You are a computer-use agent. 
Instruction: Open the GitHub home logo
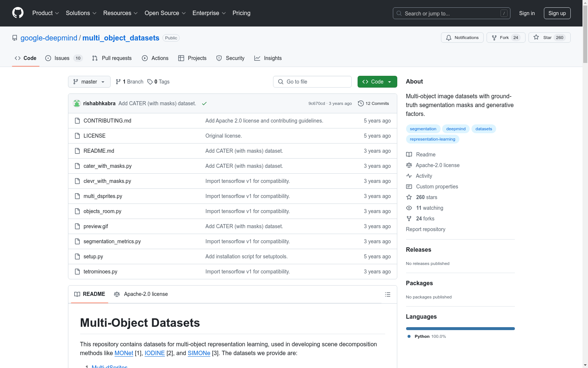pyautogui.click(x=18, y=13)
